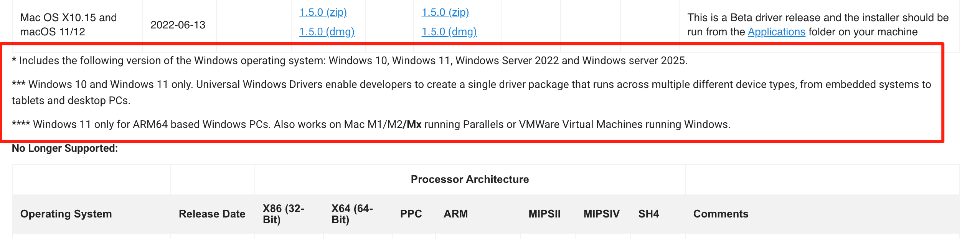Download the first 1.5.0 (dmg) file
The width and height of the screenshot is (980, 239).
pos(327,32)
